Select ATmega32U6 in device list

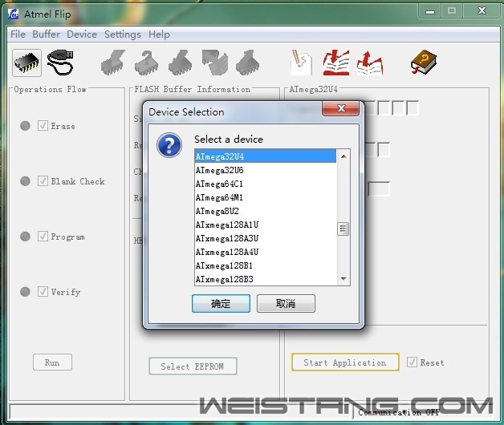point(266,170)
